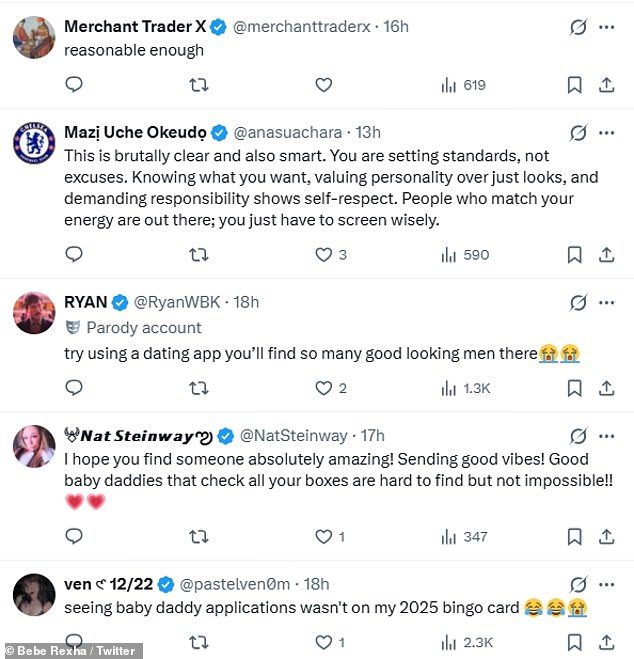Reply to Merchant Trader X's tweet
This screenshot has height=659, width=634.
[74, 85]
